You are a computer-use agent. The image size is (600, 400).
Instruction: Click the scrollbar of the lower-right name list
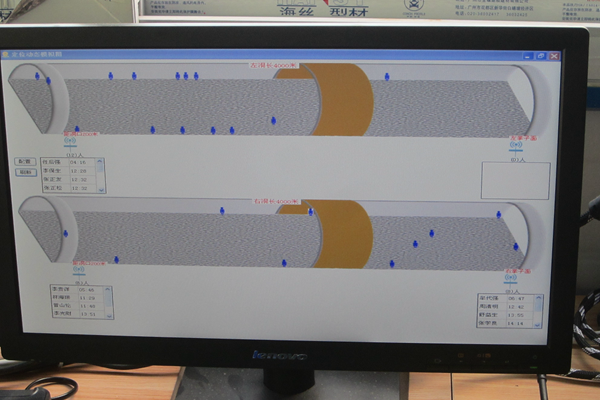(x=539, y=311)
